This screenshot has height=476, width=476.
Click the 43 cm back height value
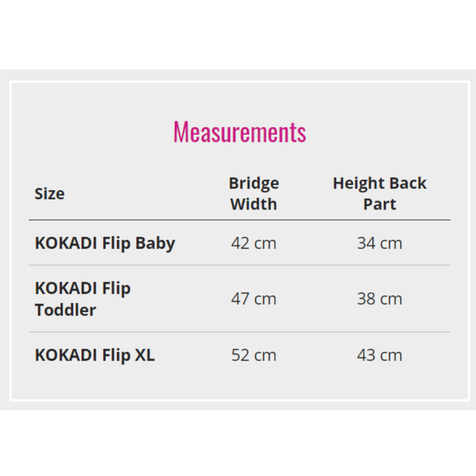[x=379, y=355]
